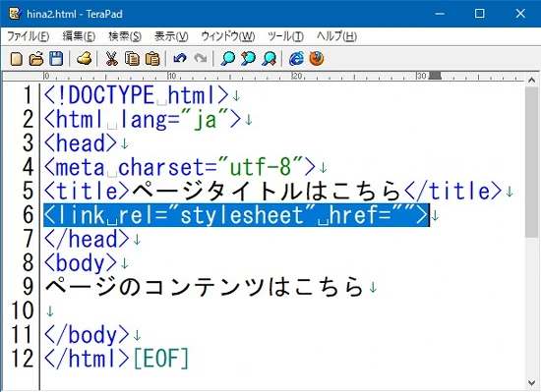Click Find previous magnifier icon

248,59
